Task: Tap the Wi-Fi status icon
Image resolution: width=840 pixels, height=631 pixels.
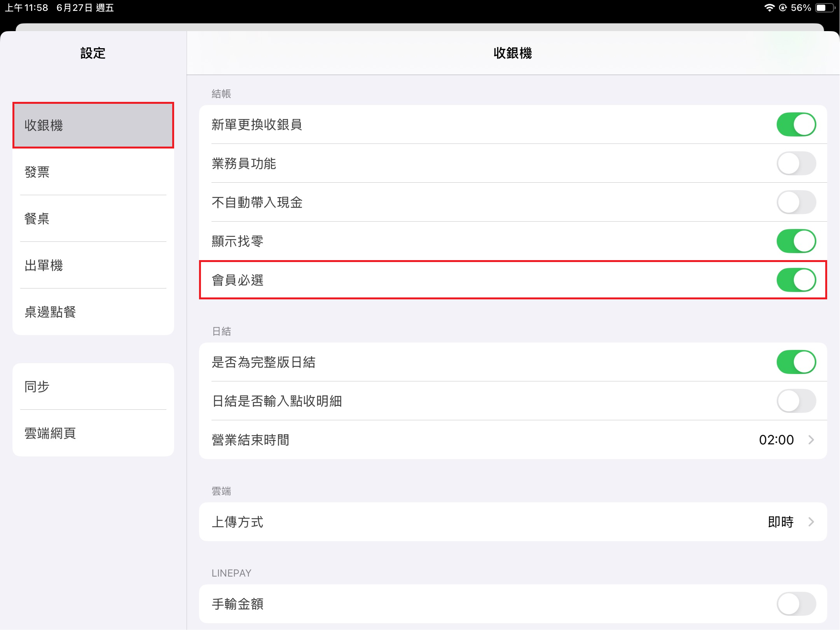Action: [x=769, y=8]
